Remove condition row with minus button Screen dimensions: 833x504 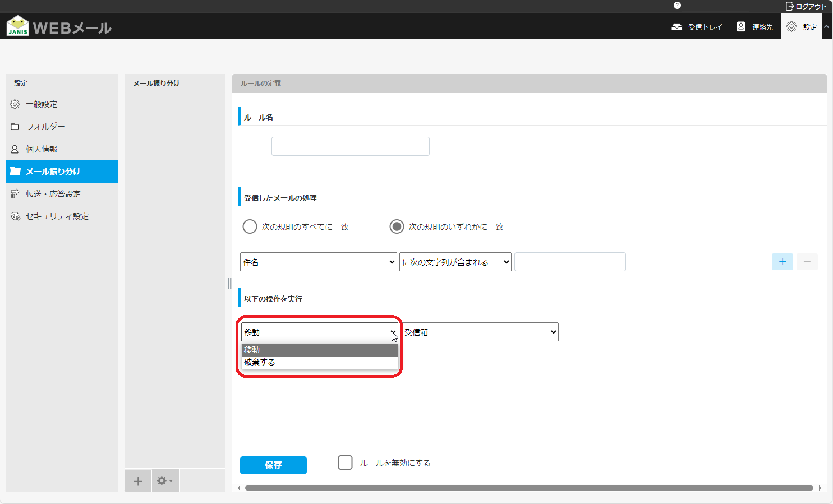pyautogui.click(x=807, y=262)
